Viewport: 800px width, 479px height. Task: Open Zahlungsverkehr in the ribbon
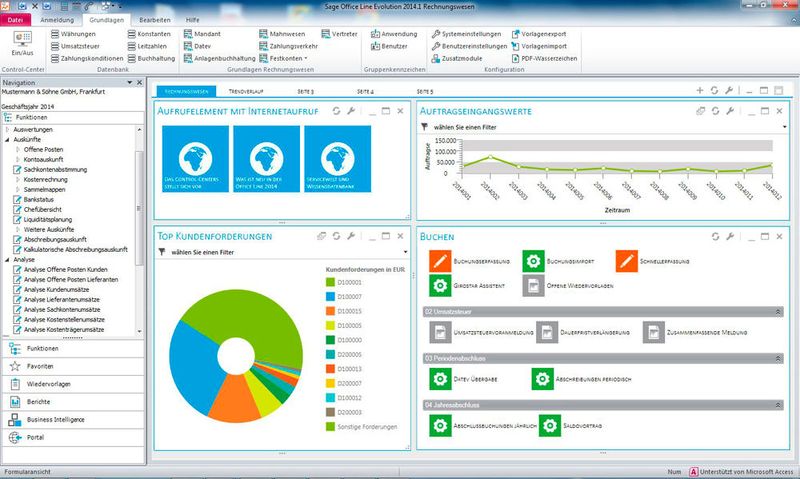tap(288, 46)
